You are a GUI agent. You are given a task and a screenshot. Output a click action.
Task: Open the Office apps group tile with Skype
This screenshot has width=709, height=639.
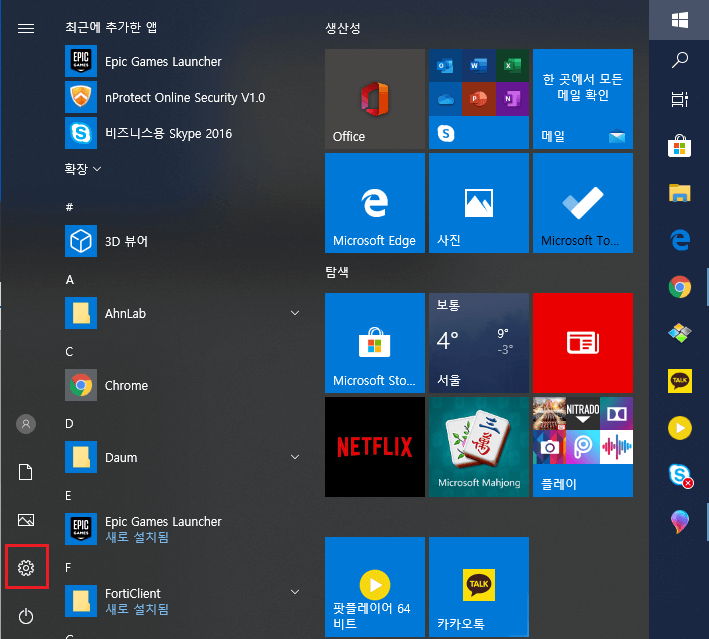pos(479,99)
